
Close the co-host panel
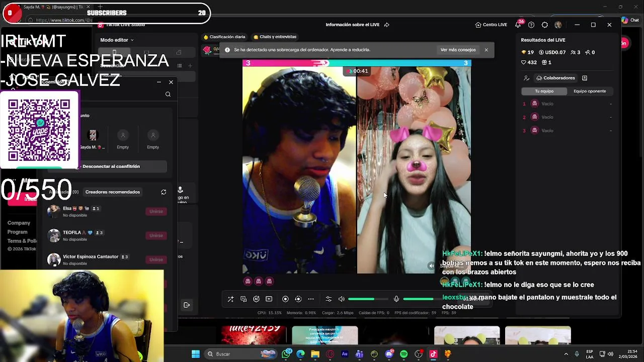pos(171,82)
